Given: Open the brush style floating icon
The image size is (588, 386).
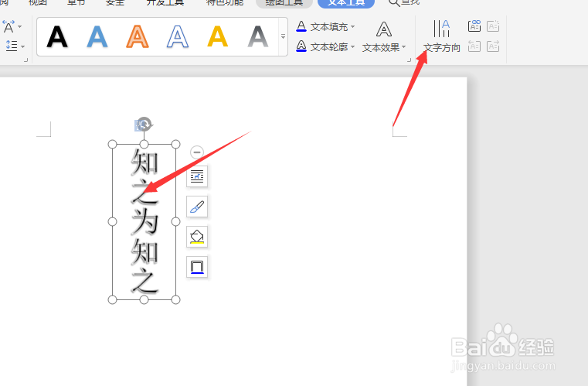Looking at the screenshot, I should (x=197, y=207).
